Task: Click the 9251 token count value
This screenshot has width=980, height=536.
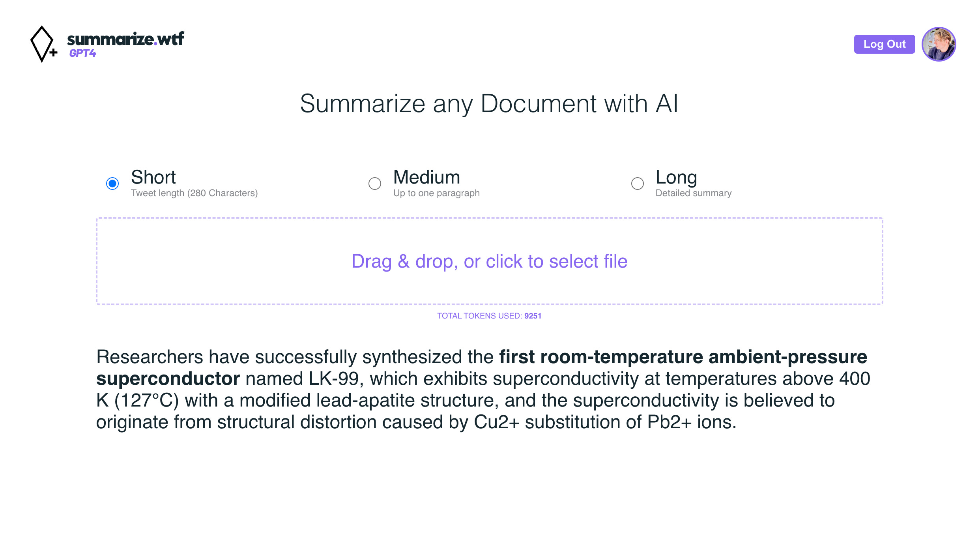Action: point(533,316)
